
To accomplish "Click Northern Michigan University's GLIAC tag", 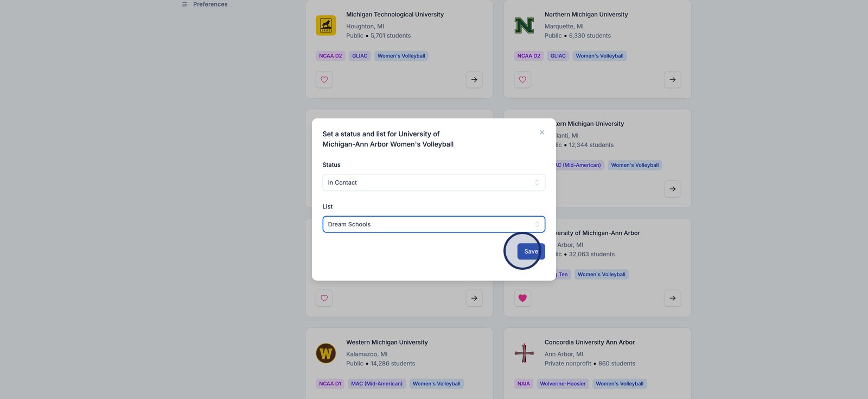I will click(558, 56).
